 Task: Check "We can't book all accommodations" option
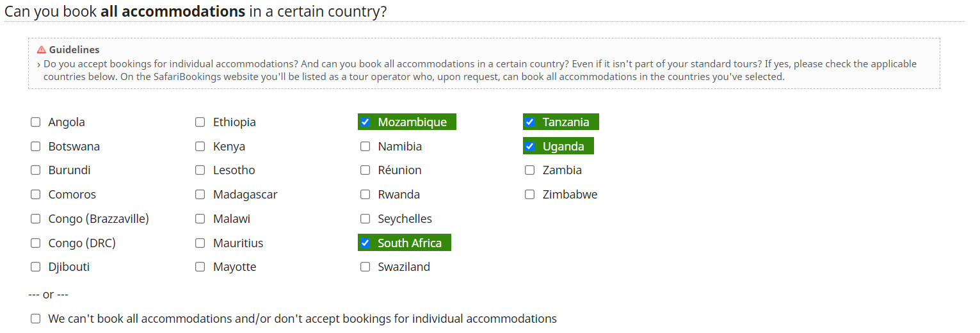tap(36, 319)
